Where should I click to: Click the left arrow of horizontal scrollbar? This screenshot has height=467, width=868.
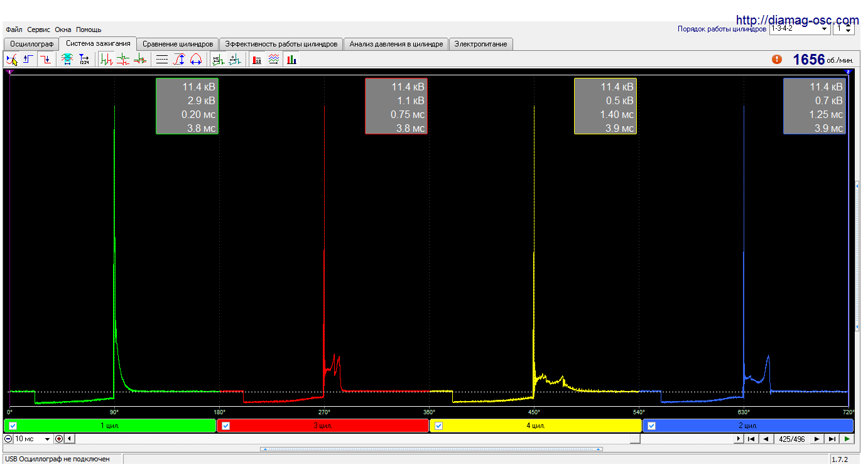click(x=70, y=439)
